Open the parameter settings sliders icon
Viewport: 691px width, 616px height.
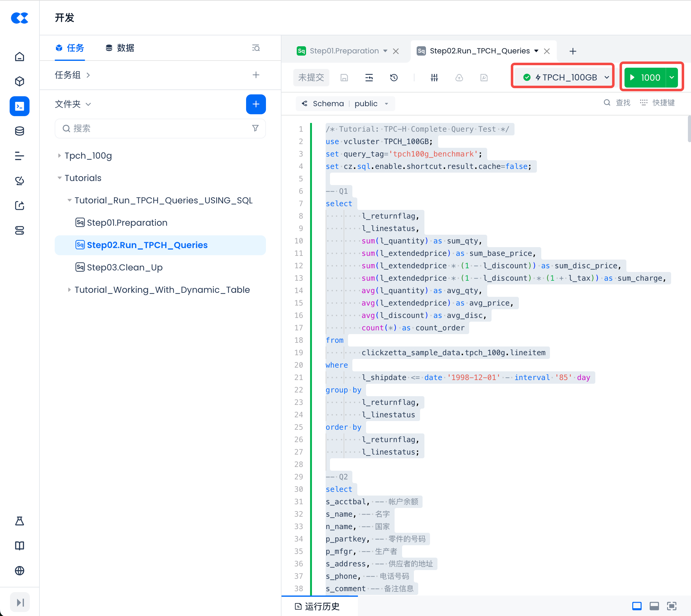click(434, 78)
